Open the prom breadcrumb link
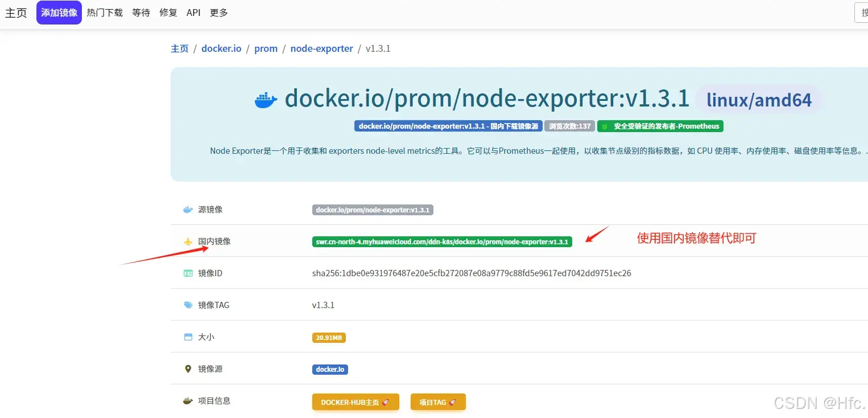This screenshot has height=418, width=868. point(266,48)
